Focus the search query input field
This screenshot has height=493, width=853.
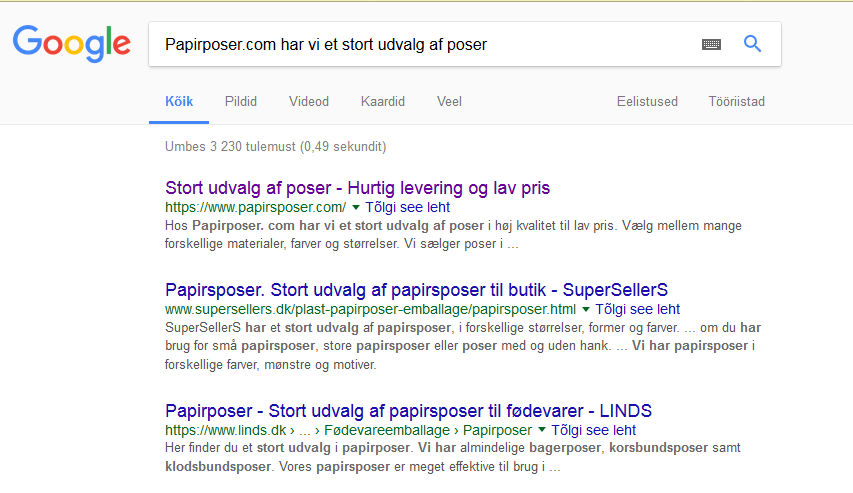tap(424, 45)
